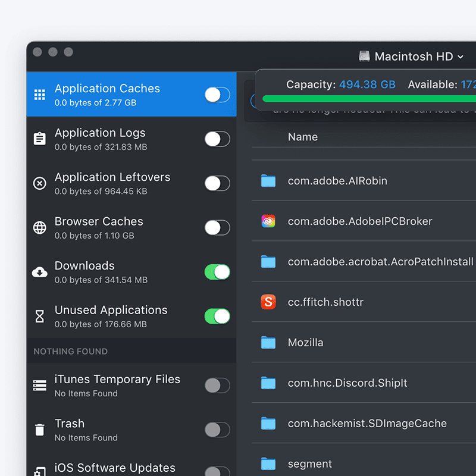Select the Downloads category
The image size is (476, 476).
click(131, 272)
